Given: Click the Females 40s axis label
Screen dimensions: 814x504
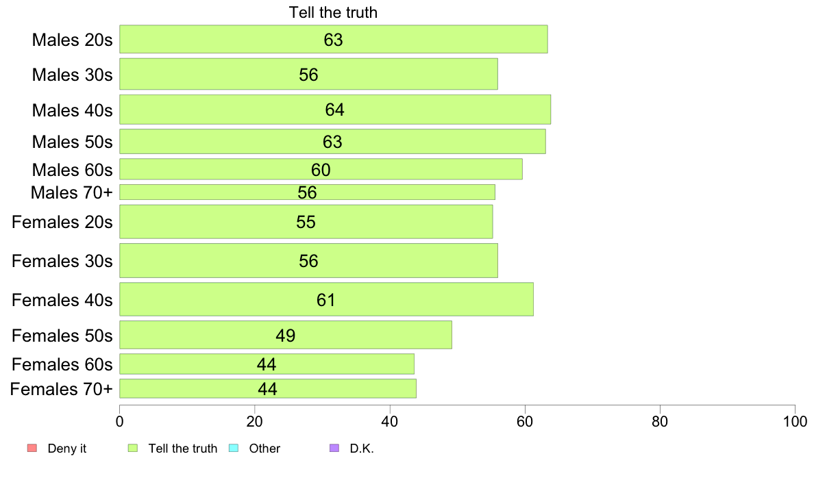Looking at the screenshot, I should click(x=62, y=299).
